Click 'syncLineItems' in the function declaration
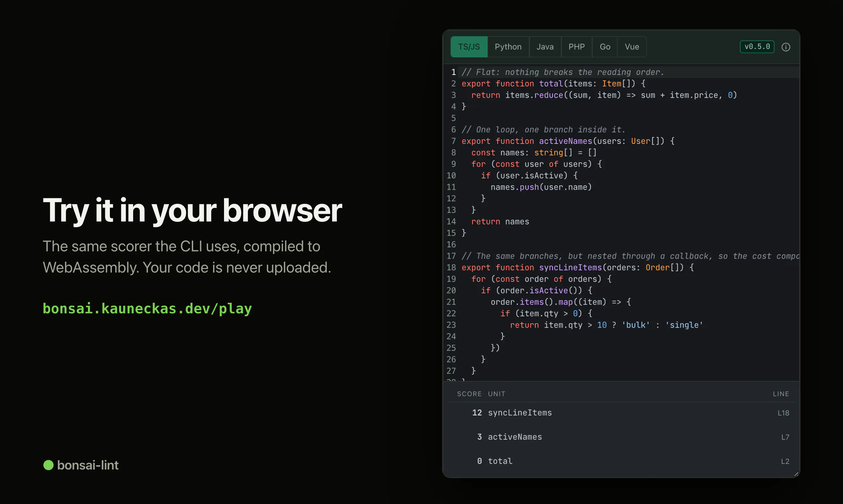The image size is (843, 504). 571,267
